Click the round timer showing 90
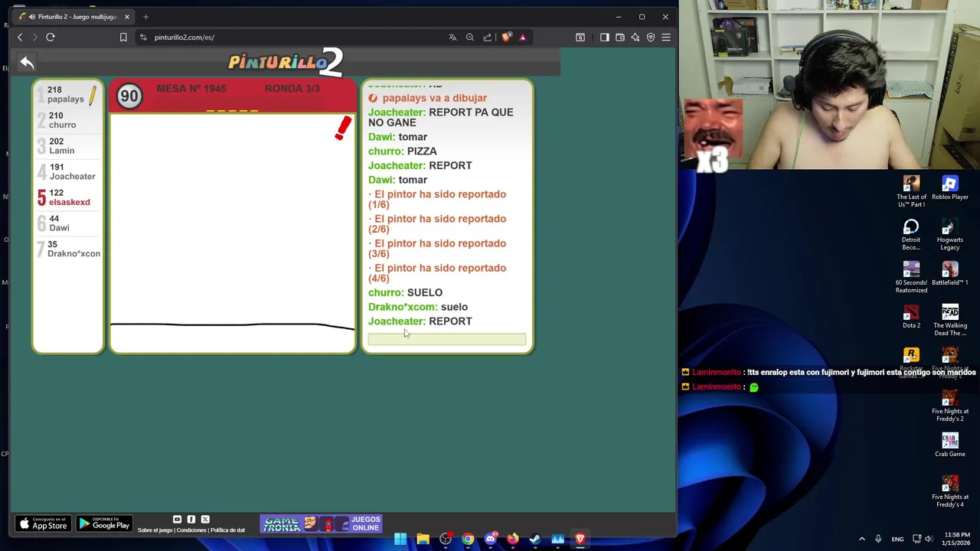This screenshot has height=551, width=980. pyautogui.click(x=129, y=96)
